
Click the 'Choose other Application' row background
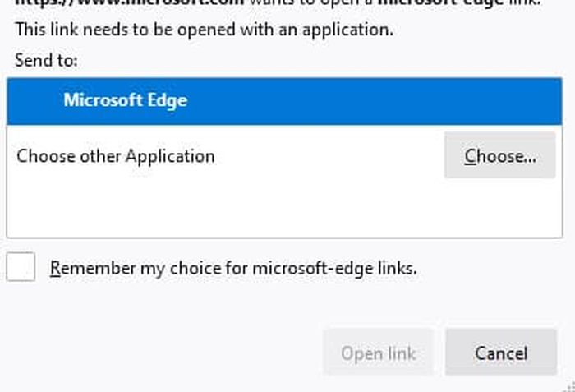329,156
